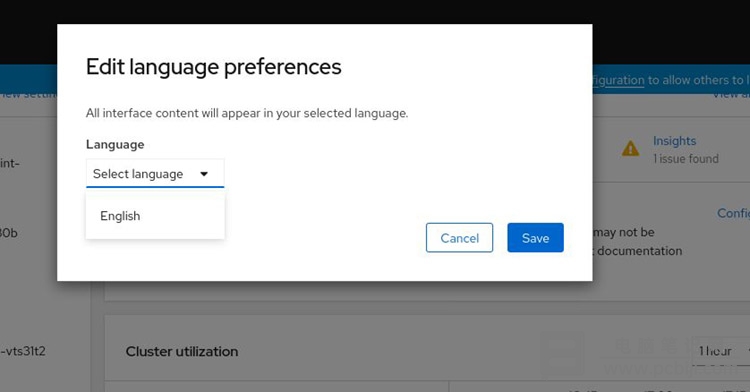Click the '1 issue found' text
Screen dimensions: 750x392
pos(686,159)
